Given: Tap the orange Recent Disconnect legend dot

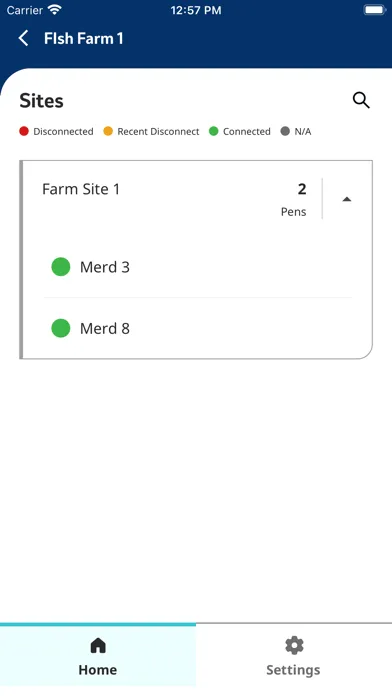Looking at the screenshot, I should click(108, 131).
